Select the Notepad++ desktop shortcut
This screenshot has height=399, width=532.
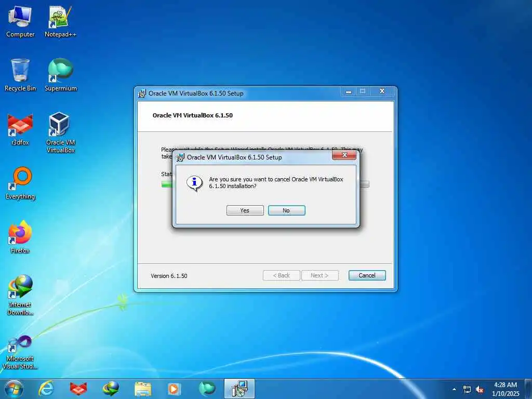[x=60, y=22]
